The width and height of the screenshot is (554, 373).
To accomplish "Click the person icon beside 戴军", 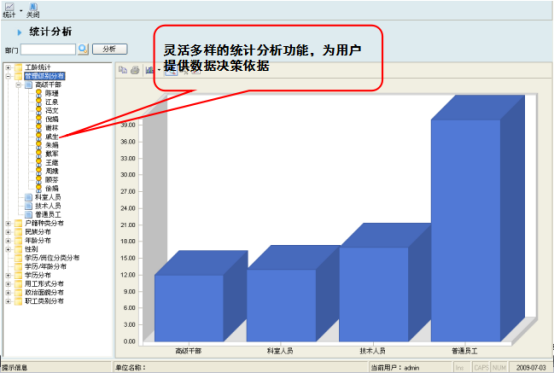I will click(x=39, y=154).
